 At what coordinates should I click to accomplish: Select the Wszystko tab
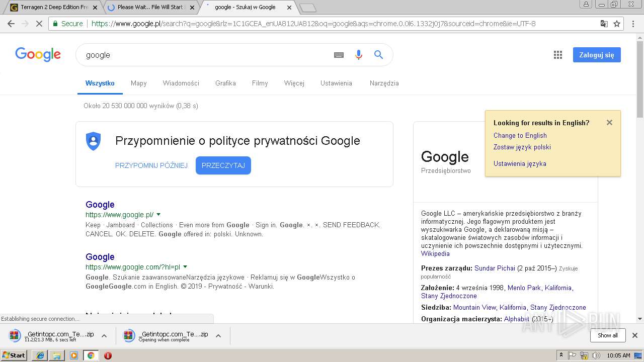pos(100,83)
